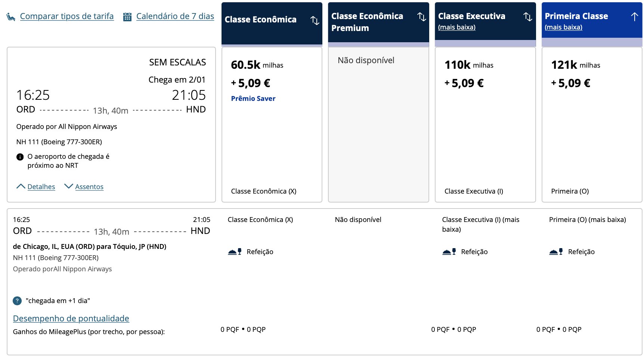Choose the 60.5k milhas Economy fare

pyautogui.click(x=272, y=124)
